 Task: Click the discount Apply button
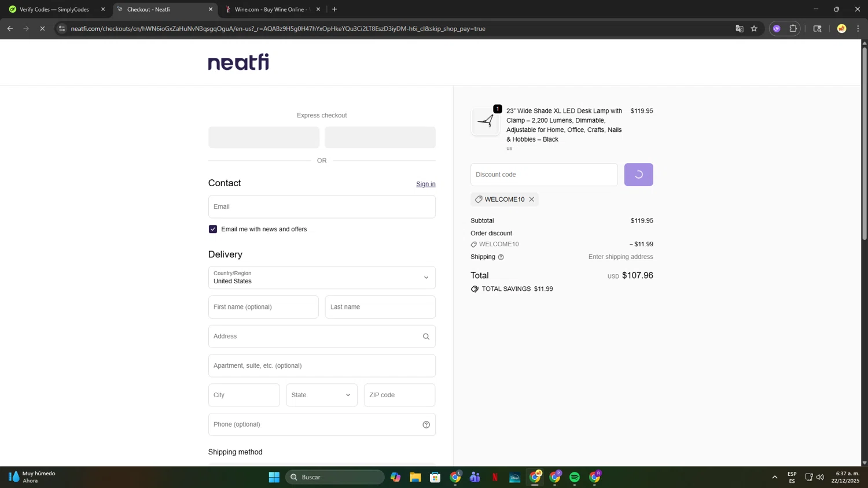pyautogui.click(x=638, y=175)
